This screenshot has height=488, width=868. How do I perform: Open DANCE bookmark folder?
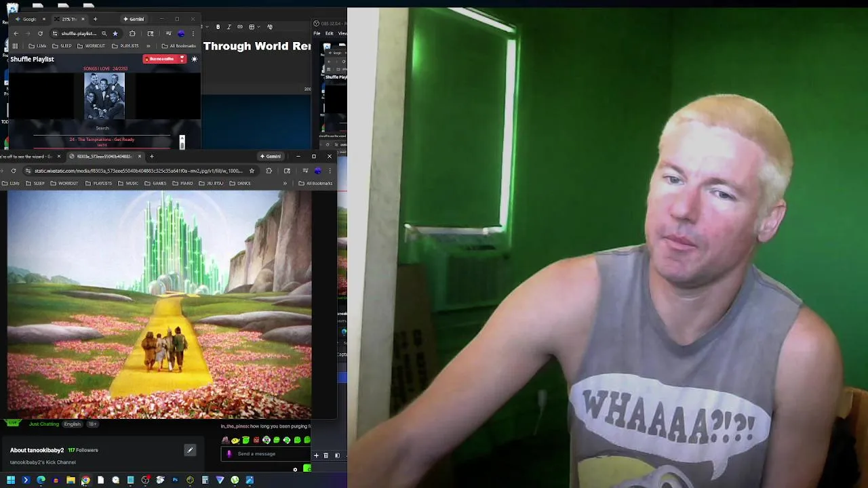click(x=240, y=183)
